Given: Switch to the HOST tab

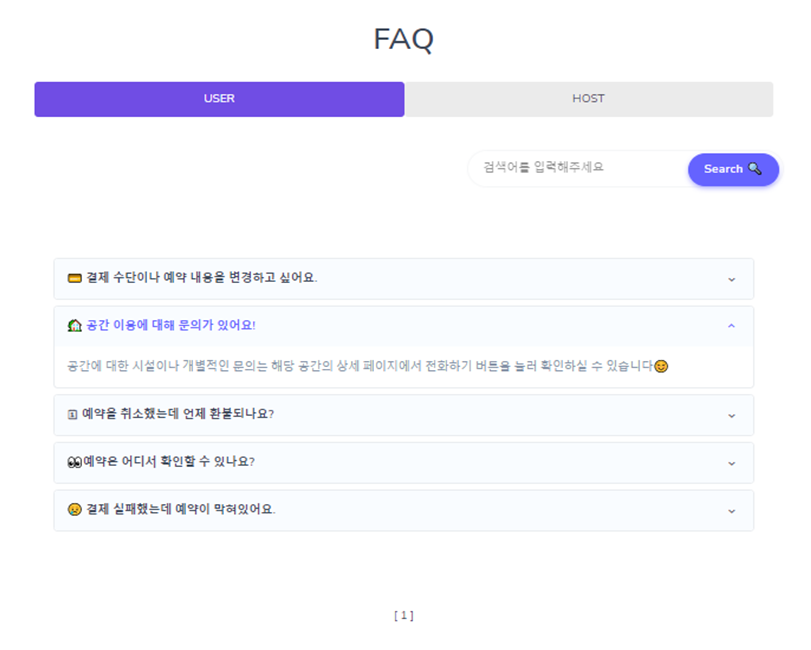Looking at the screenshot, I should coord(588,98).
